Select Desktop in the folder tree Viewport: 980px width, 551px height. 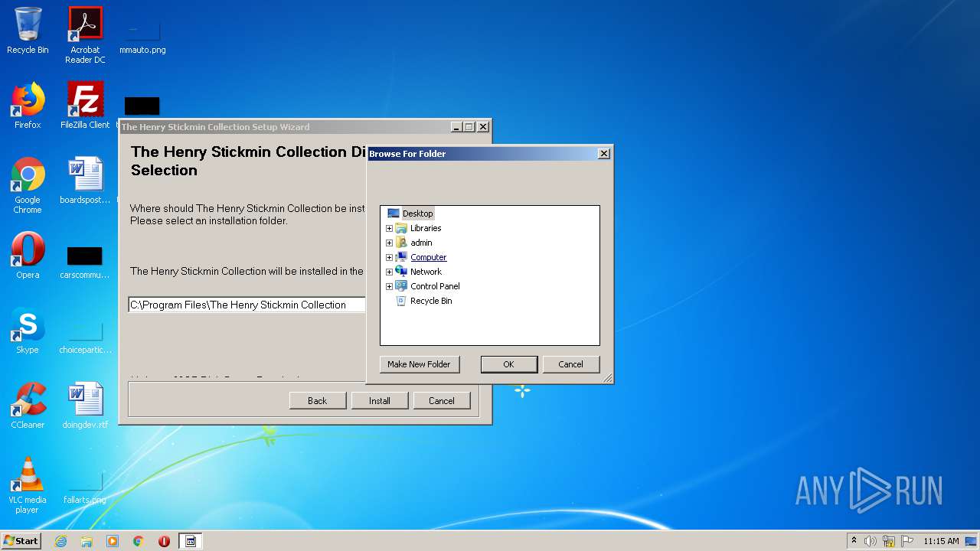point(417,214)
